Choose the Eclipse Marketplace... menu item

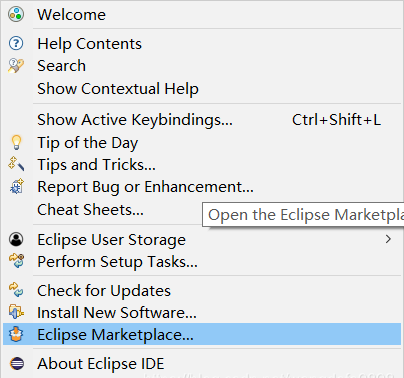click(x=202, y=334)
